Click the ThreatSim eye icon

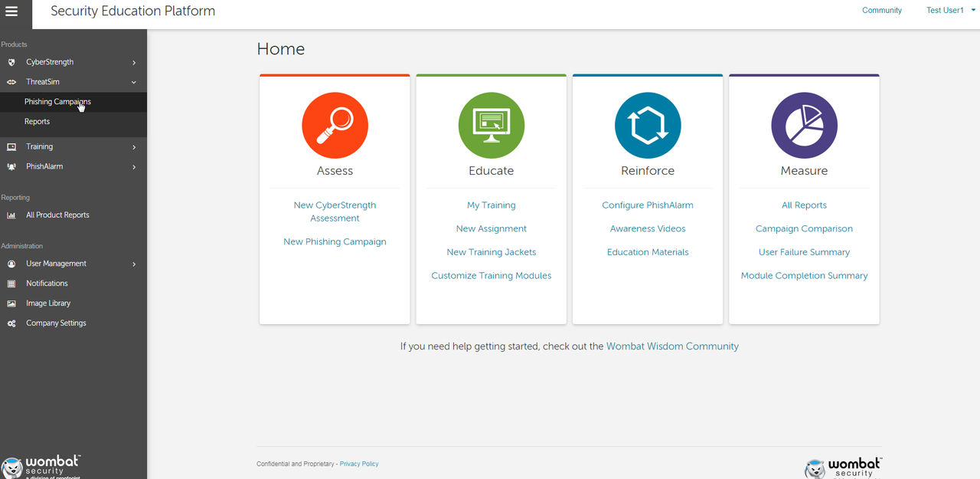coord(11,82)
